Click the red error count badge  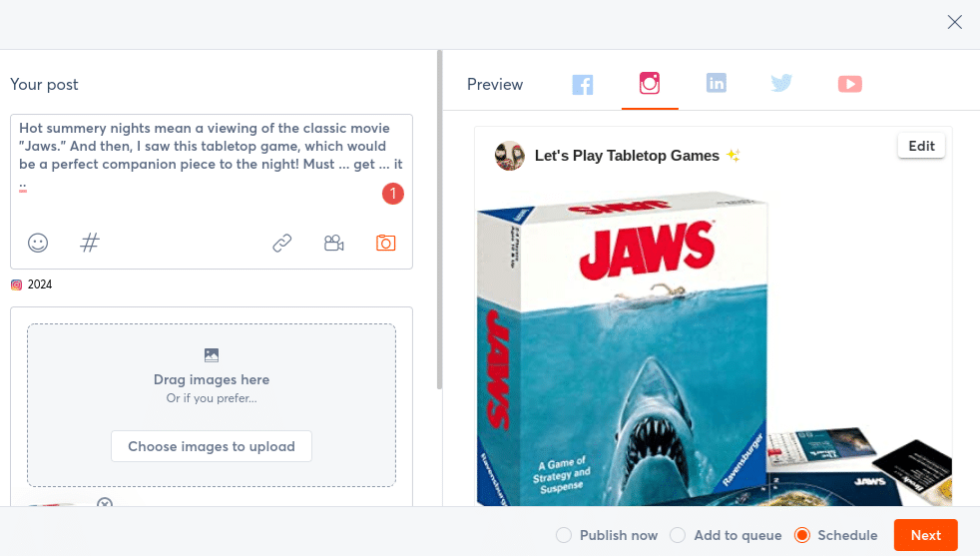[x=393, y=194]
